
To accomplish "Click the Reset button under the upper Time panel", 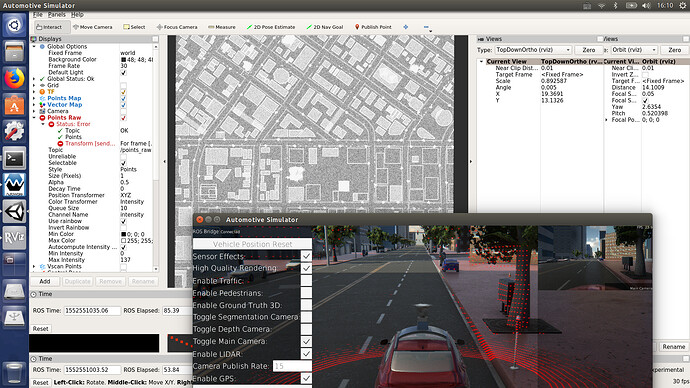I will pyautogui.click(x=40, y=329).
